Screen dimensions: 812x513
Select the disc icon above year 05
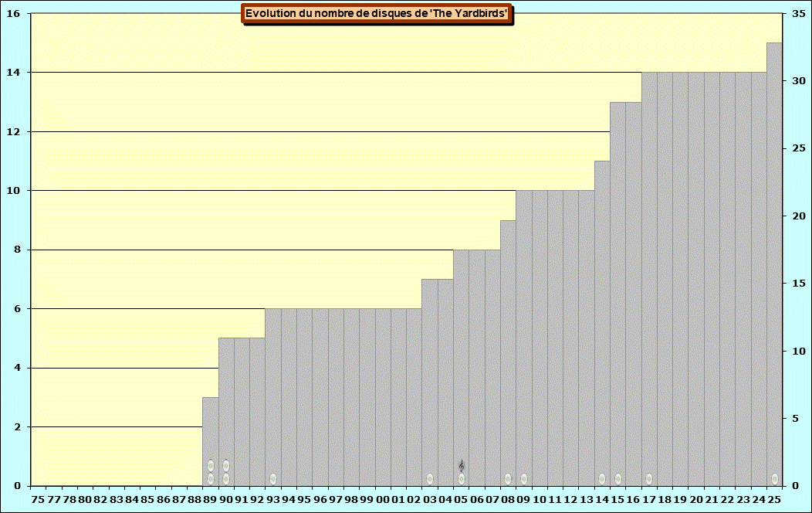click(x=462, y=479)
